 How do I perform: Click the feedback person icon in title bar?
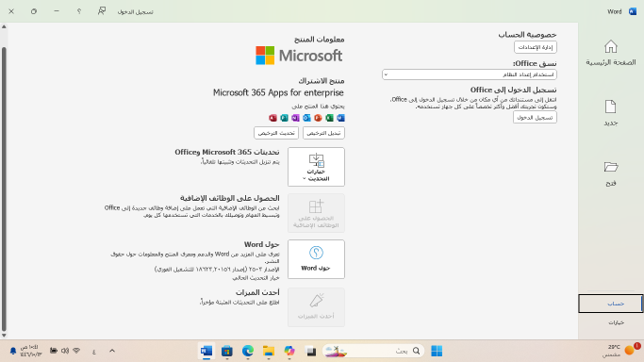click(102, 11)
